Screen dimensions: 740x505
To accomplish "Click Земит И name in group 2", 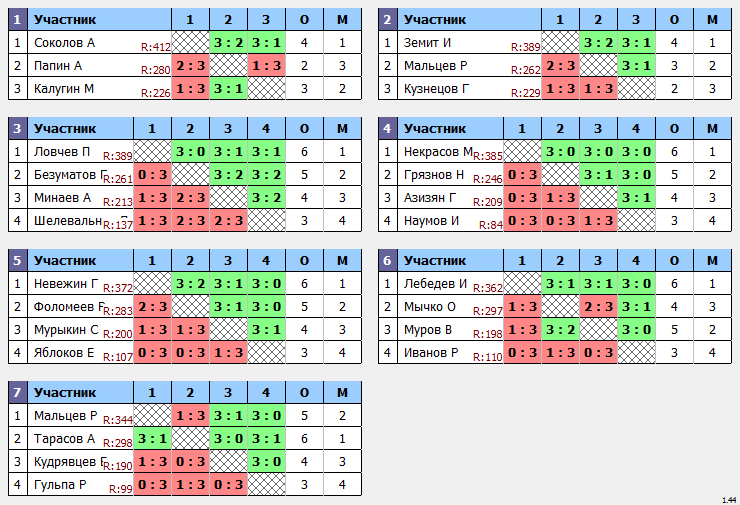I will (427, 43).
